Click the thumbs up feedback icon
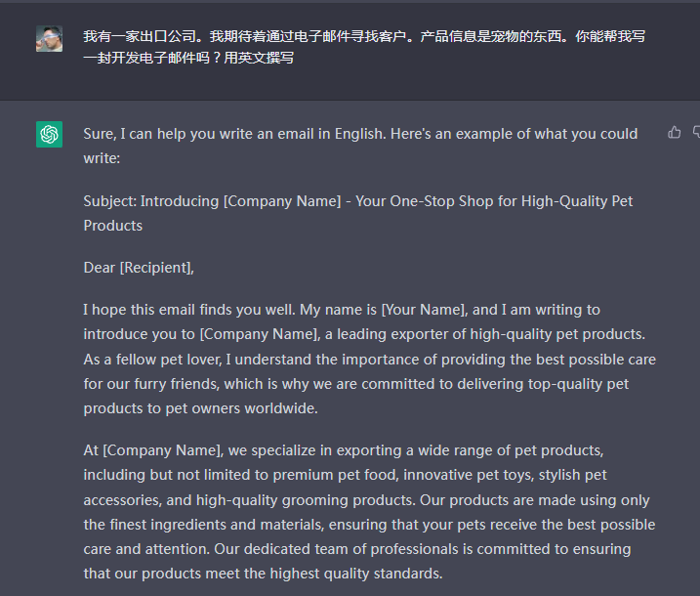Screen dimensions: 700x596 coord(674,132)
